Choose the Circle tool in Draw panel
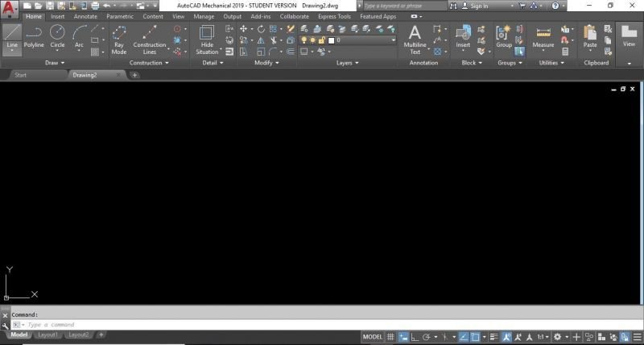This screenshot has width=644, height=345. 57,36
